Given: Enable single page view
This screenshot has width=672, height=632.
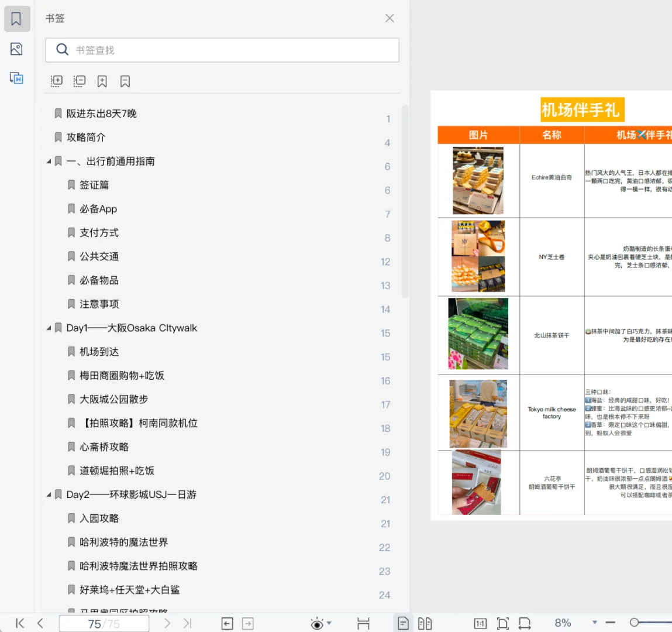Looking at the screenshot, I should (403, 623).
